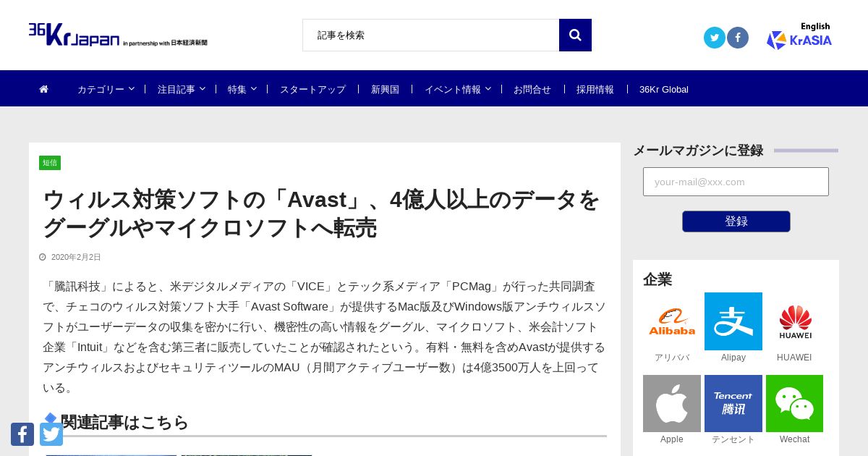Click the 登録 subscribe button
This screenshot has width=868, height=456.
coord(736,221)
